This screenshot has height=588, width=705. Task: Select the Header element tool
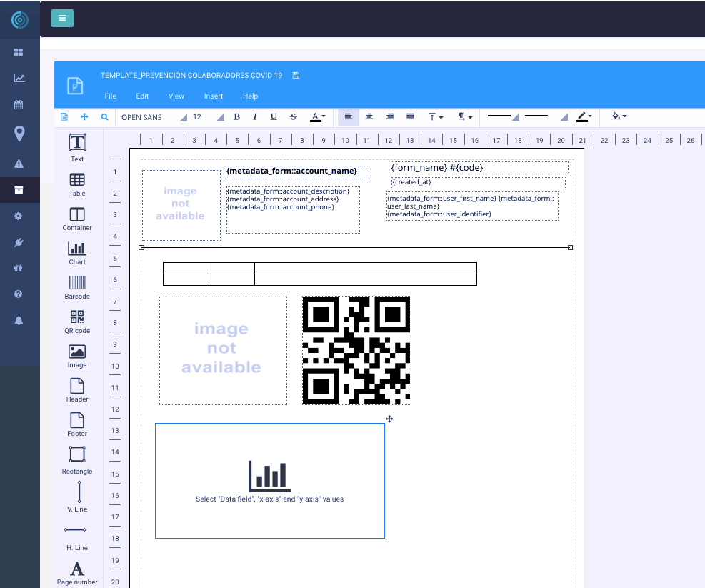[x=77, y=391]
